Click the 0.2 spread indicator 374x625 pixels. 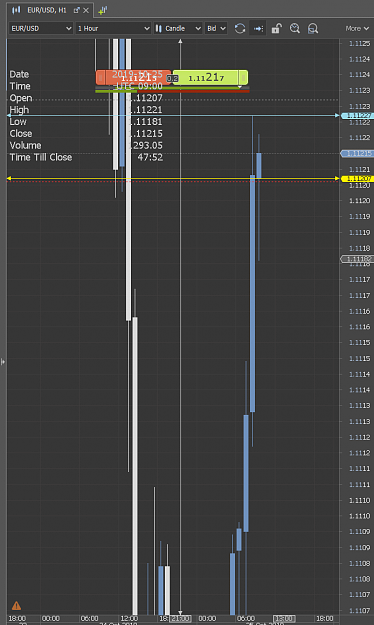[x=172, y=79]
